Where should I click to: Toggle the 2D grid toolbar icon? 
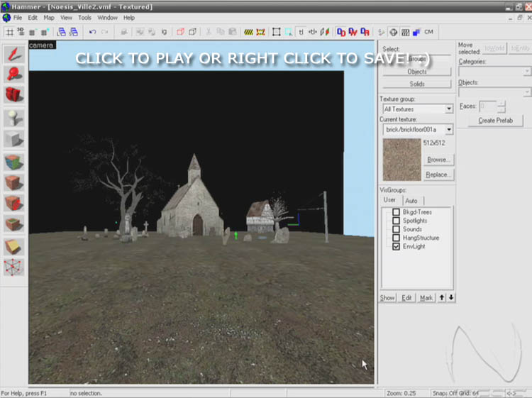click(x=10, y=32)
